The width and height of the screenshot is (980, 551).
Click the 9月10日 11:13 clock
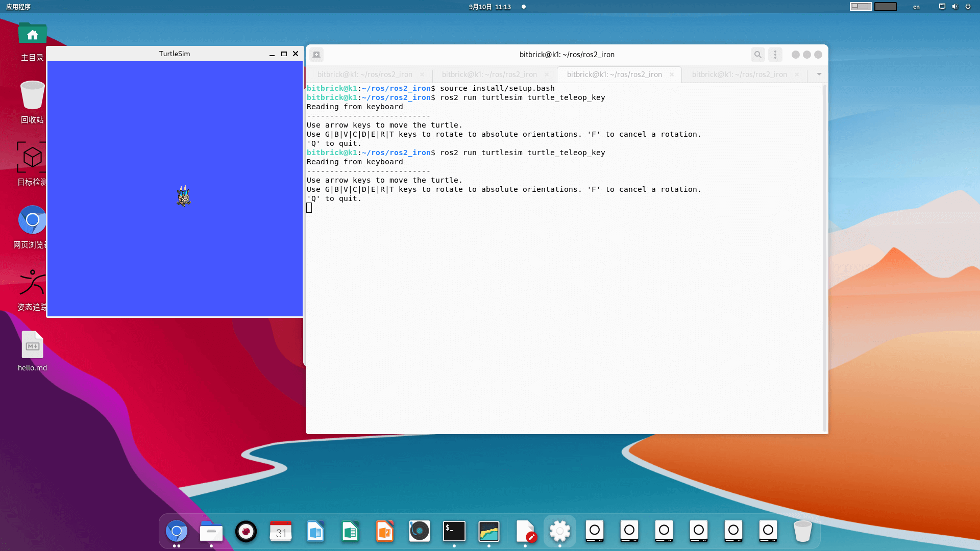point(489,7)
